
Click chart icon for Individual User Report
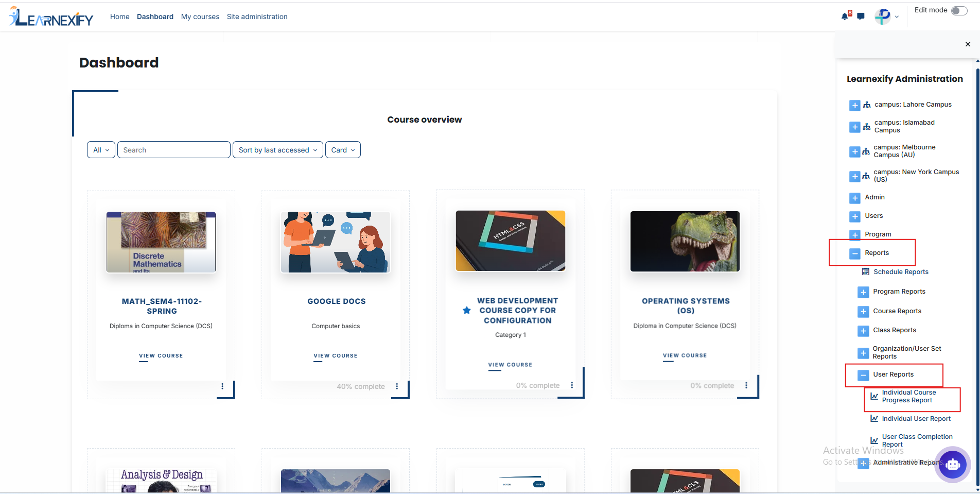point(874,418)
